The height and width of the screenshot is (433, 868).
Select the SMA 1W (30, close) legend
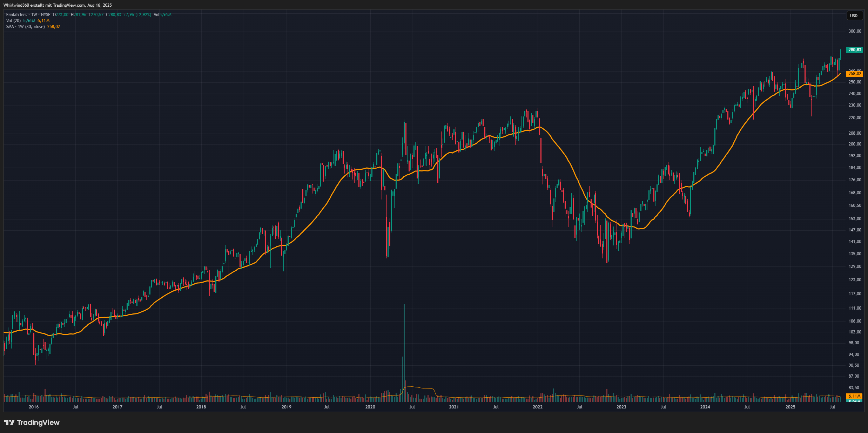[x=25, y=27]
